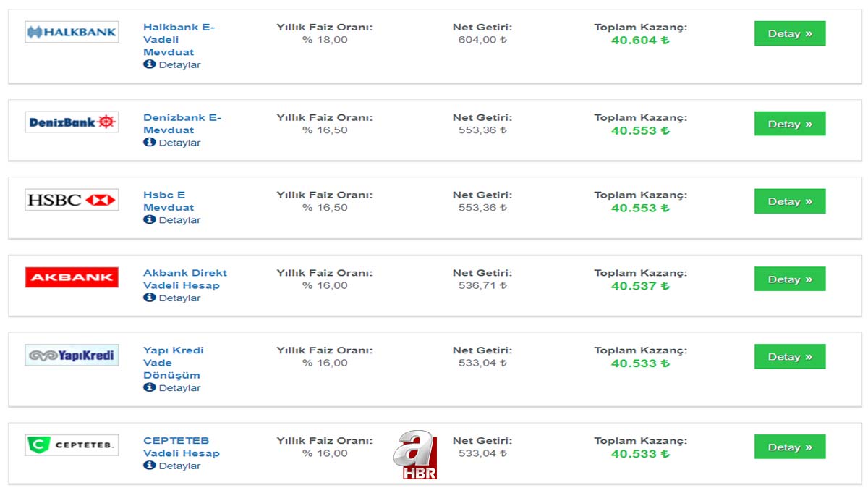Click the Halkbank logo
868x488 pixels.
click(72, 32)
